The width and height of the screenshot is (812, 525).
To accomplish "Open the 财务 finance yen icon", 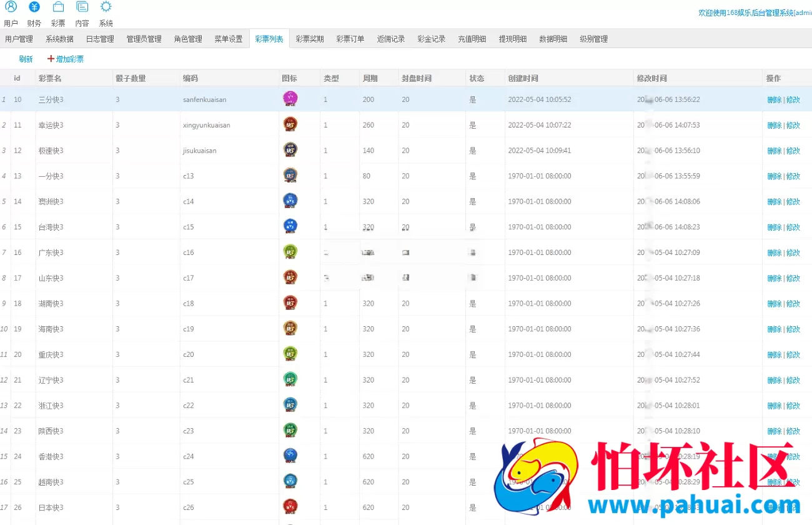I will [34, 7].
